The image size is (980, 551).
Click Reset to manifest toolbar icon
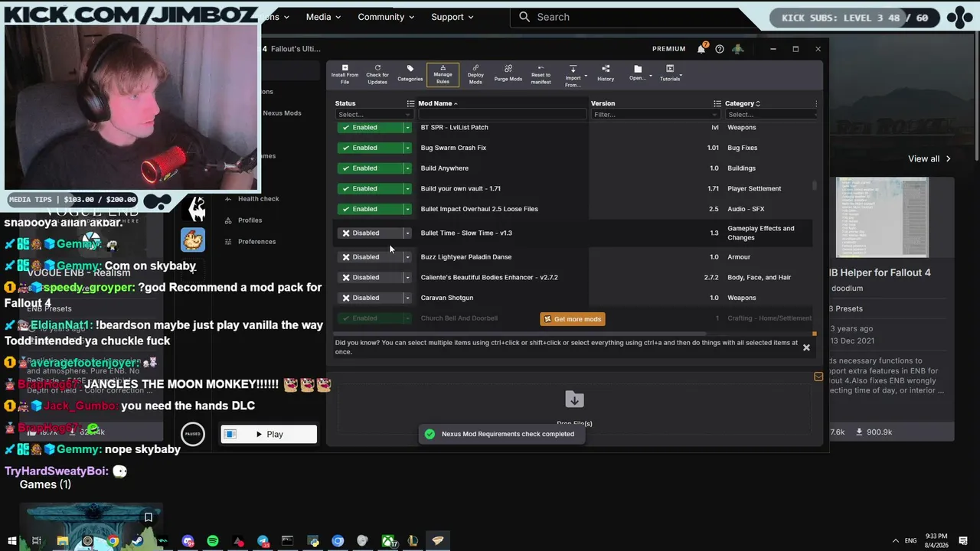pyautogui.click(x=541, y=74)
